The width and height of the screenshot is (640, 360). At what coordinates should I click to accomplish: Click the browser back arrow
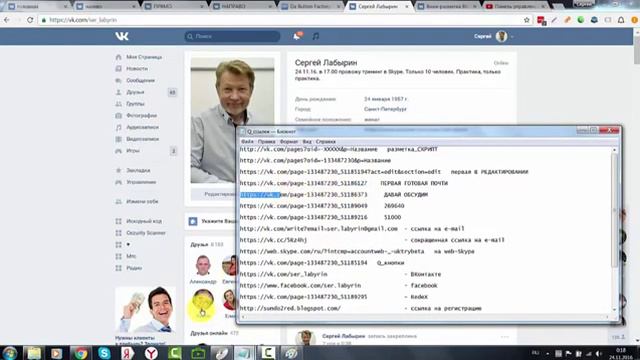point(7,20)
